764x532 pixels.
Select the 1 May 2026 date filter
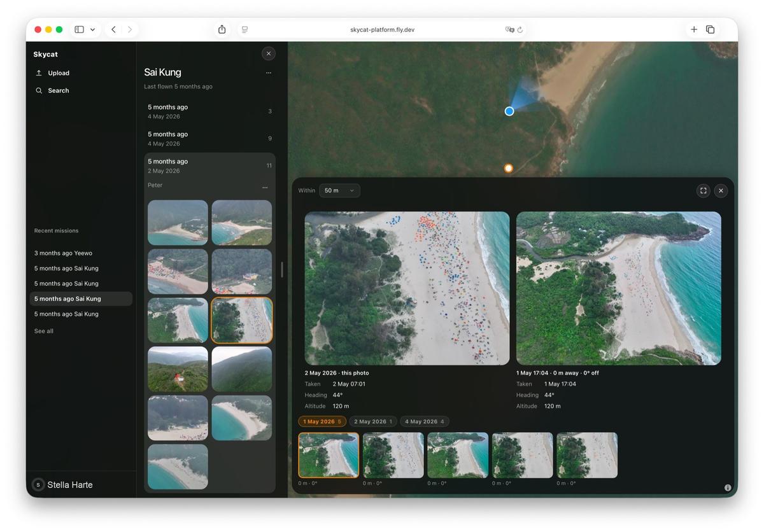(322, 422)
